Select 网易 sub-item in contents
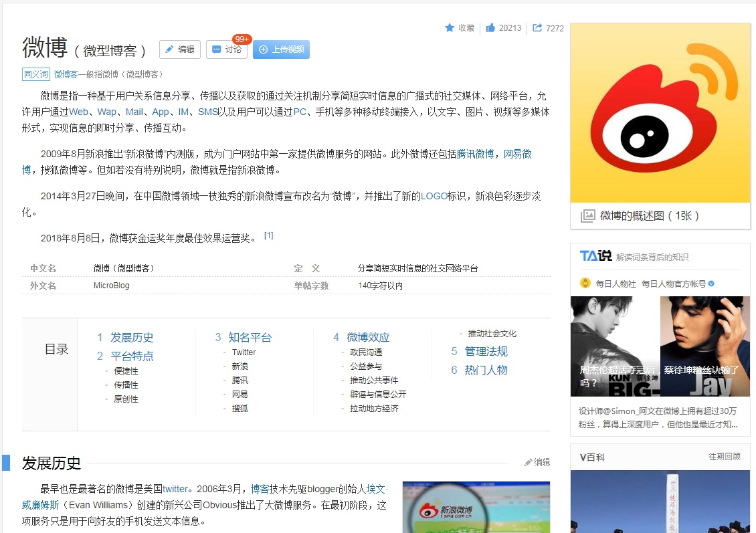The width and height of the screenshot is (756, 533). tap(240, 394)
